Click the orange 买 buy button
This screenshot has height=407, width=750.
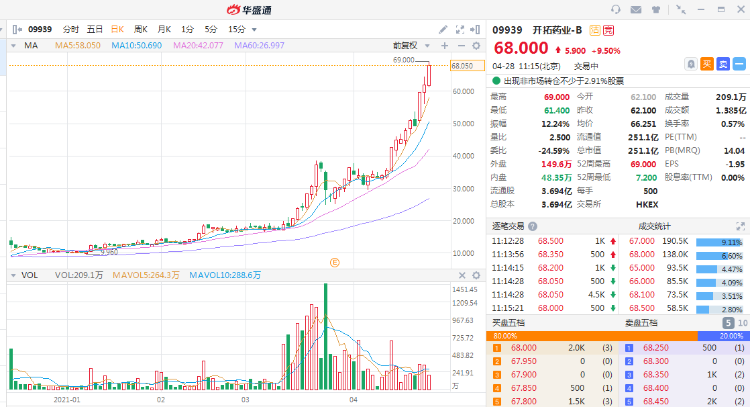[x=707, y=64]
